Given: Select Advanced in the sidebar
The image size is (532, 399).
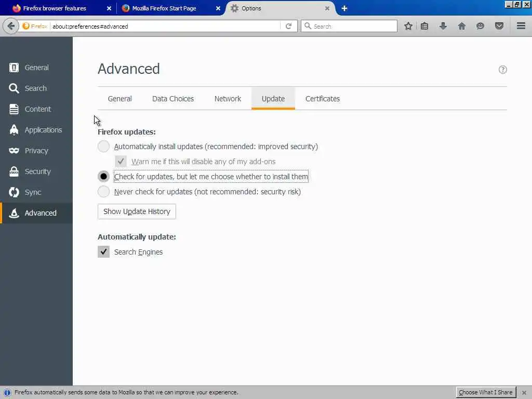Looking at the screenshot, I should point(36,212).
